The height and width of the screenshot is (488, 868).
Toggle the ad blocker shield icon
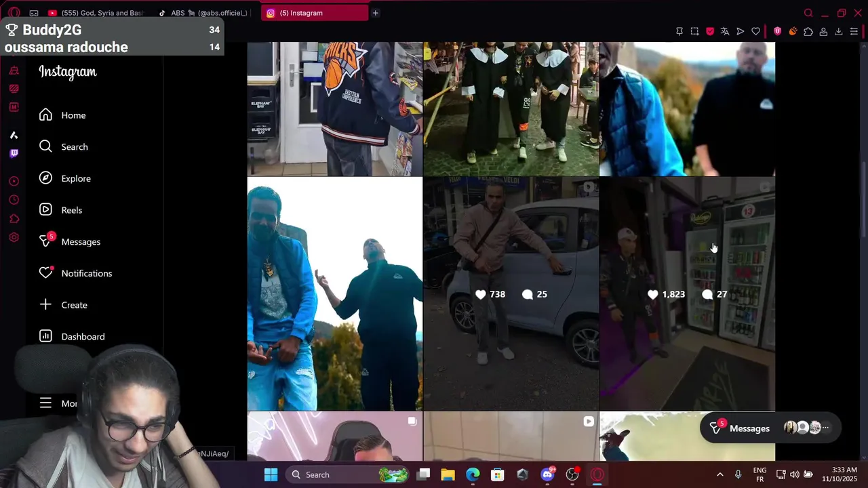(710, 31)
